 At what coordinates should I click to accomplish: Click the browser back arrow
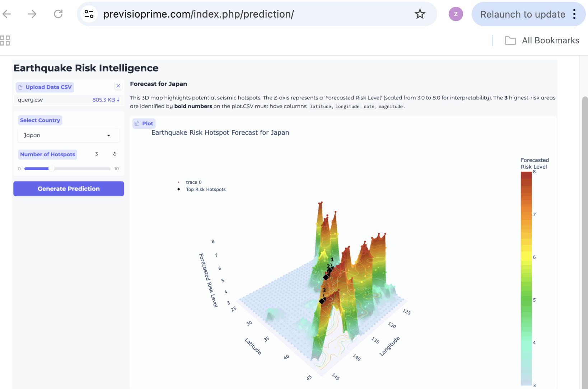(x=7, y=14)
